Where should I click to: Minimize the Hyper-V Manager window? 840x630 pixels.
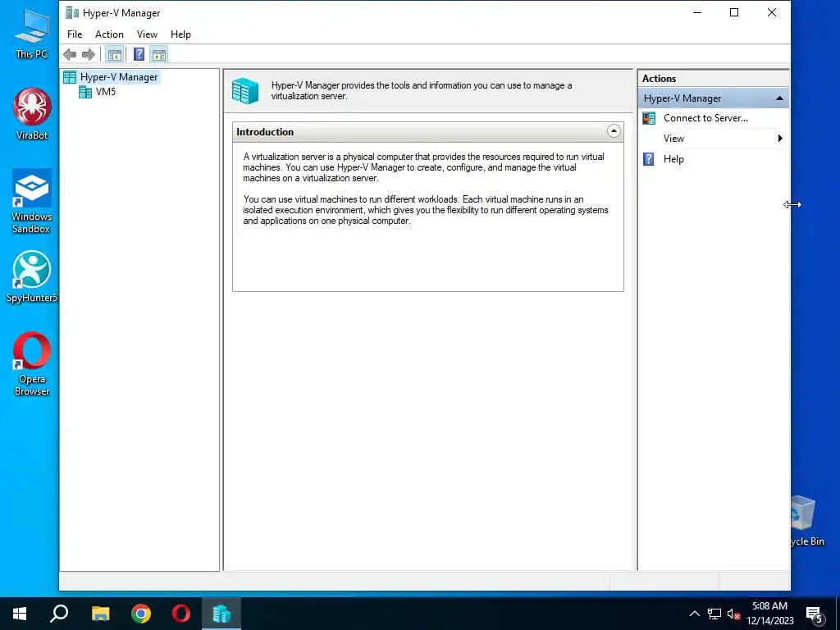pyautogui.click(x=697, y=12)
